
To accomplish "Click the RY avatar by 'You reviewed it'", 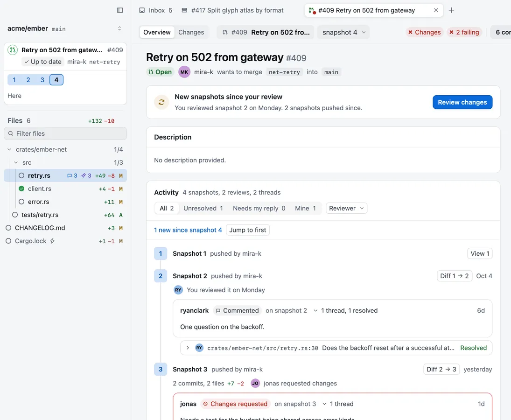I will 178,290.
